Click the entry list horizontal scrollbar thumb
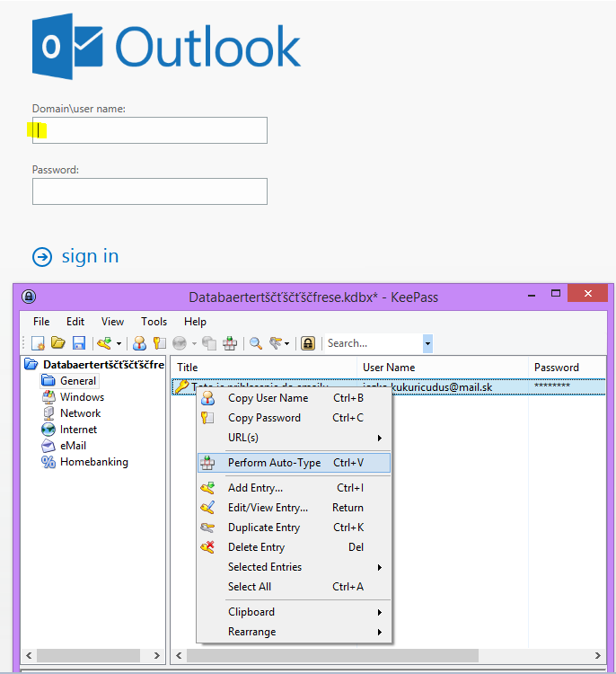Image resolution: width=616 pixels, height=674 pixels. [332, 655]
